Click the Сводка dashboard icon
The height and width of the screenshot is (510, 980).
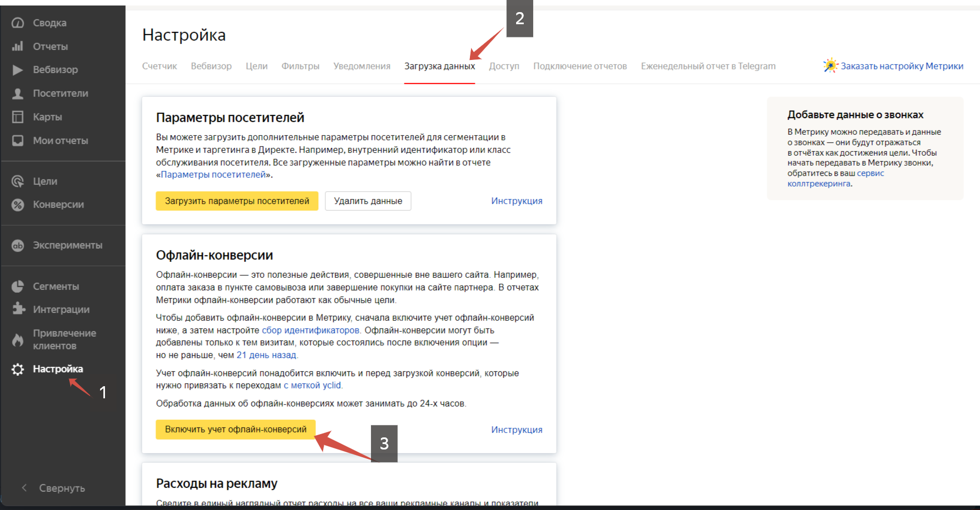pos(18,23)
